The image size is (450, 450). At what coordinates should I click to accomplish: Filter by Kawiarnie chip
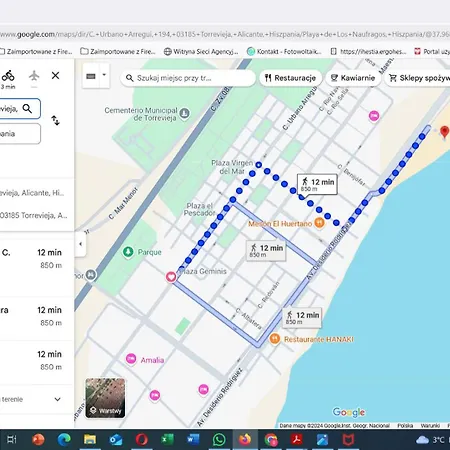pos(353,78)
